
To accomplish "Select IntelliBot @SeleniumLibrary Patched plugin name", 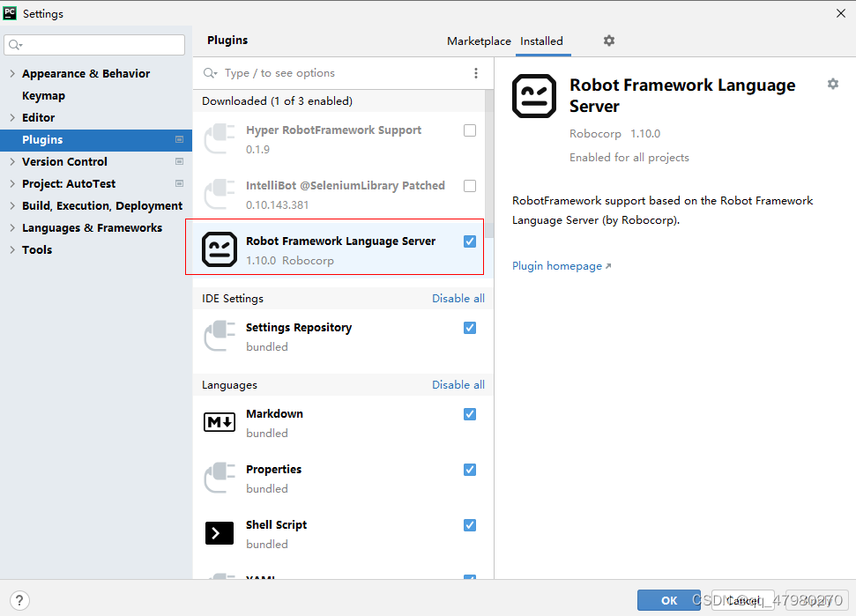I will tap(345, 186).
